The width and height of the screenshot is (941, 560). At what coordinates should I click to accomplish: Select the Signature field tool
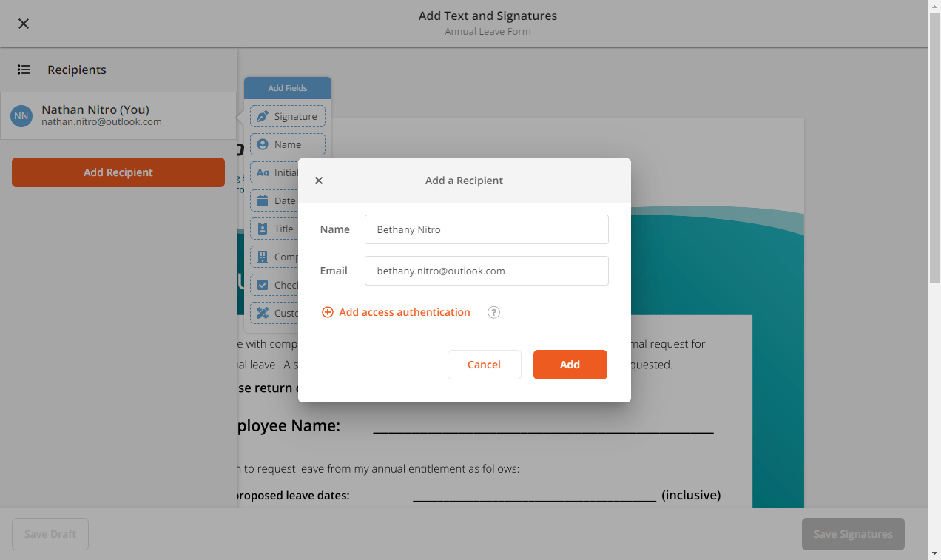click(287, 116)
